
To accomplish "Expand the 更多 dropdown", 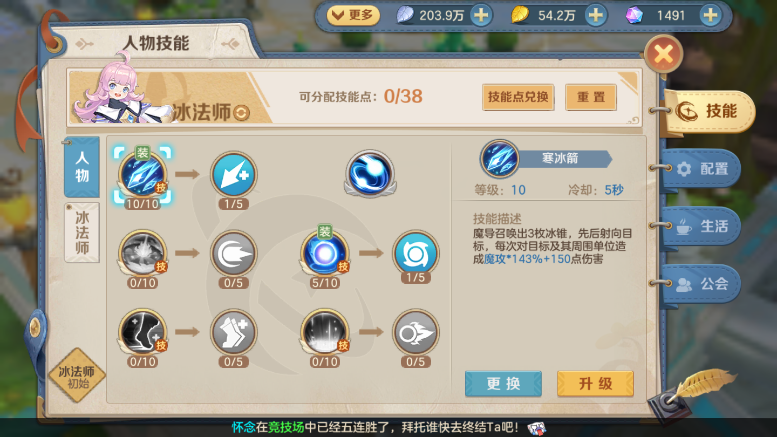I will tap(353, 15).
